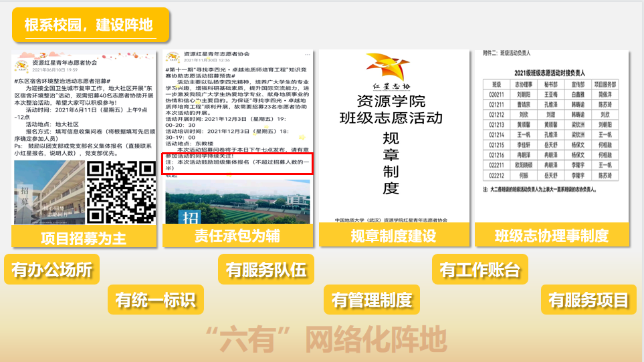Click the 根系校园，建设阵地 title banner
Viewport: 644px width, 362px height.
tap(90, 25)
